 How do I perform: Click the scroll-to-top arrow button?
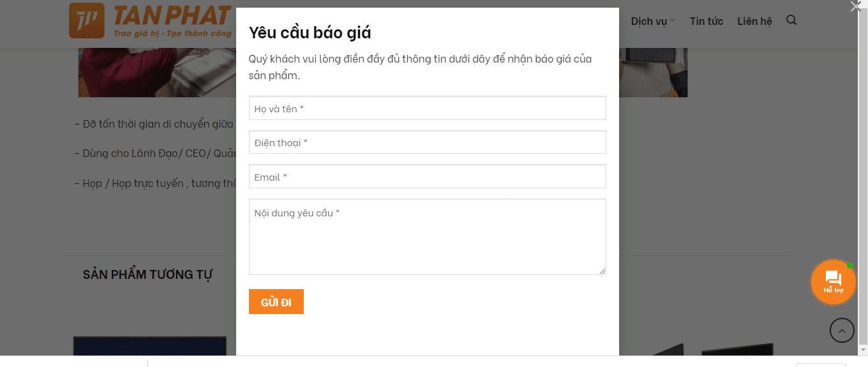point(841,331)
